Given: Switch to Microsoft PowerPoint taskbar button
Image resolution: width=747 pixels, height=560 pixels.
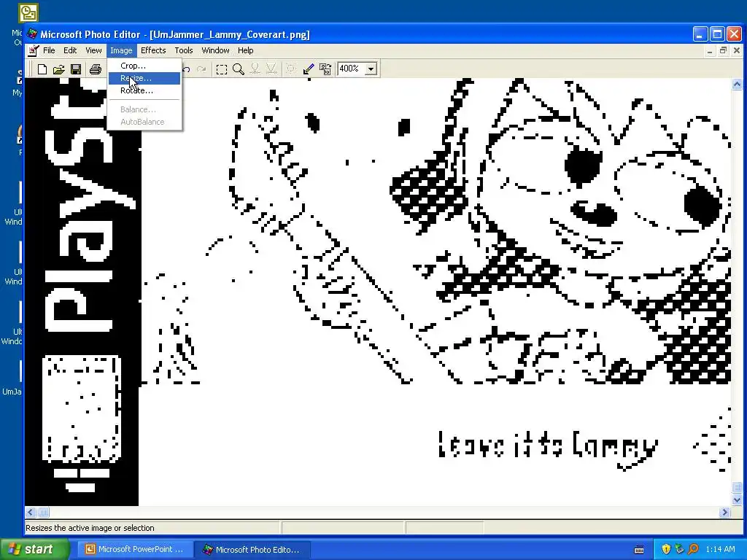Looking at the screenshot, I should (135, 550).
